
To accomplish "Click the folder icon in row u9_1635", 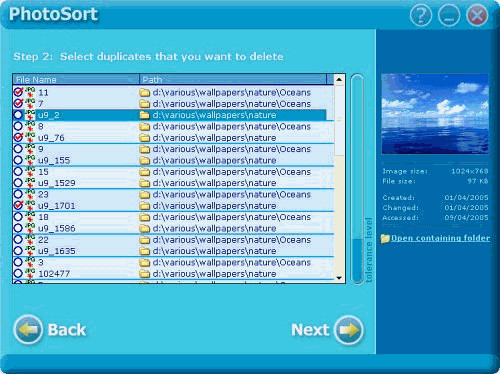I will pyautogui.click(x=144, y=251).
